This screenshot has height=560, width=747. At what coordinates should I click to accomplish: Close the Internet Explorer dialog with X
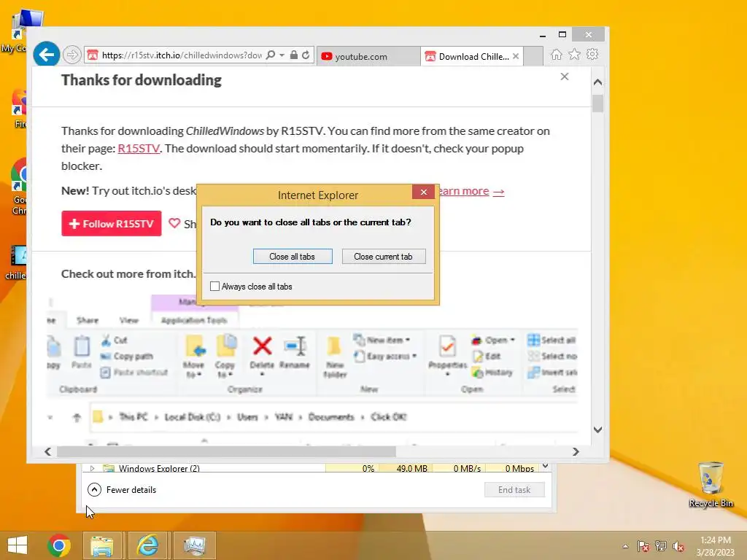coord(424,192)
